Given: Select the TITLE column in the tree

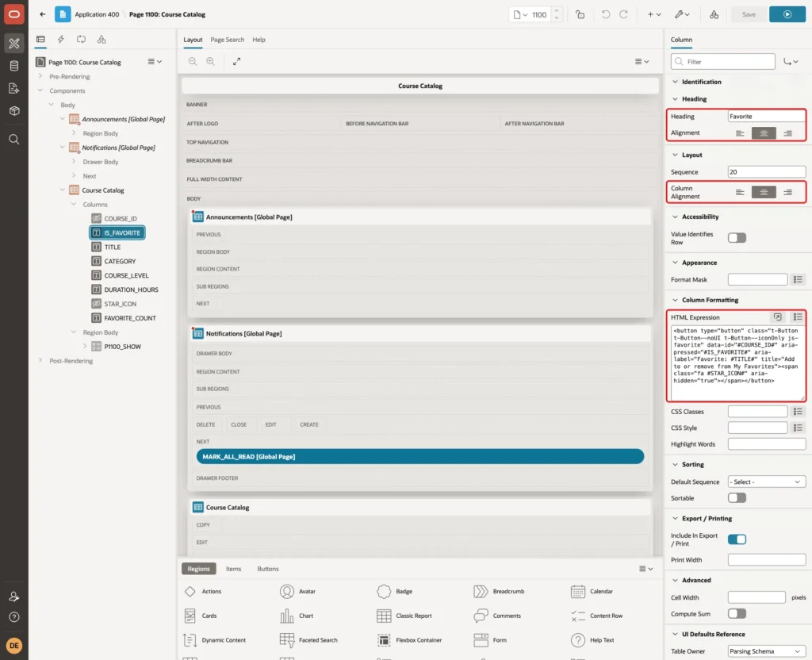Looking at the screenshot, I should click(113, 247).
